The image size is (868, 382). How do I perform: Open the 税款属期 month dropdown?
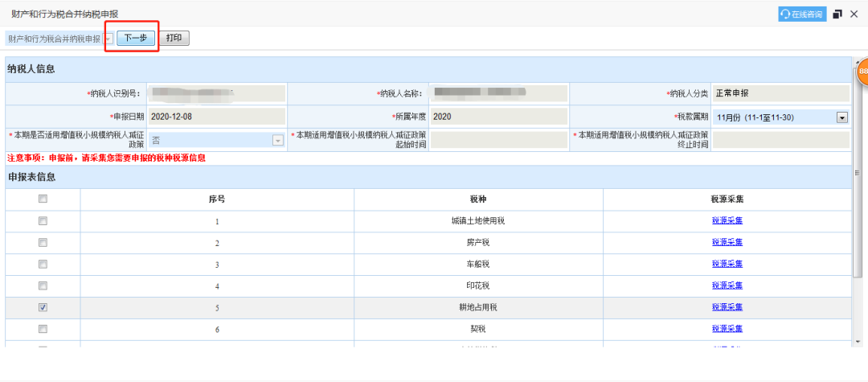coord(842,117)
